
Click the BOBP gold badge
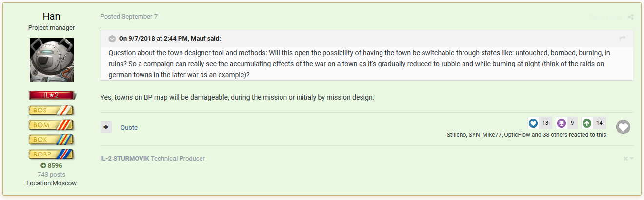coord(52,154)
